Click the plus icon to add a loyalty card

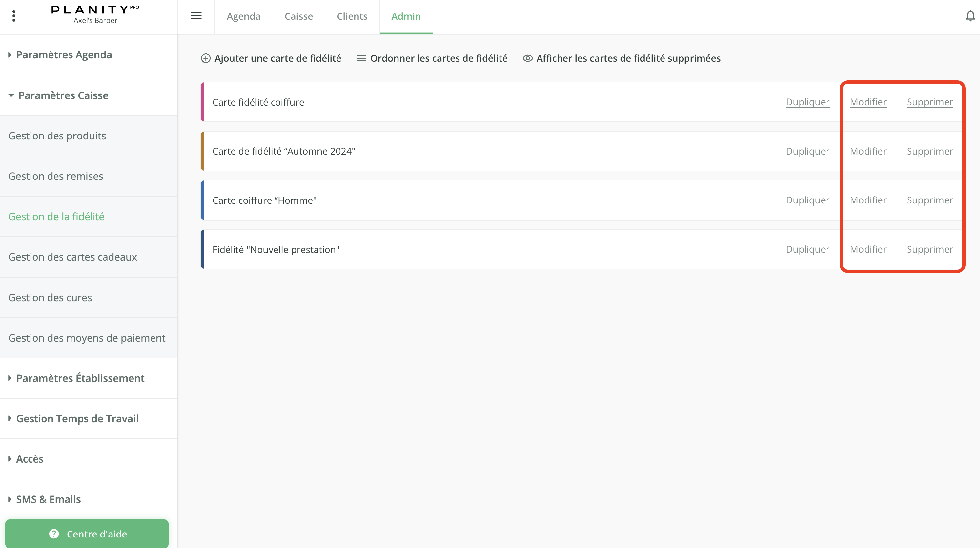[206, 59]
